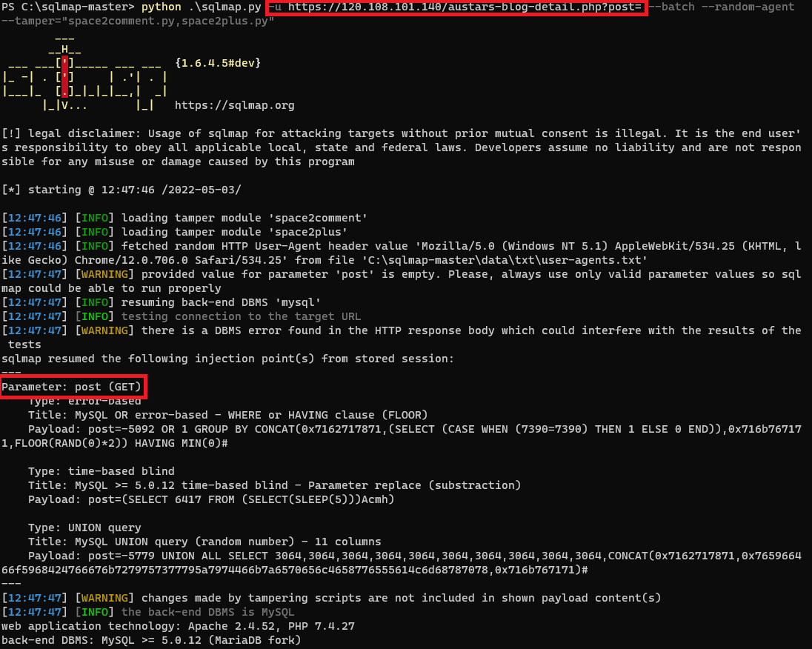Click the --tamper="space2comment.py,space2plus.py" argument

click(138, 21)
